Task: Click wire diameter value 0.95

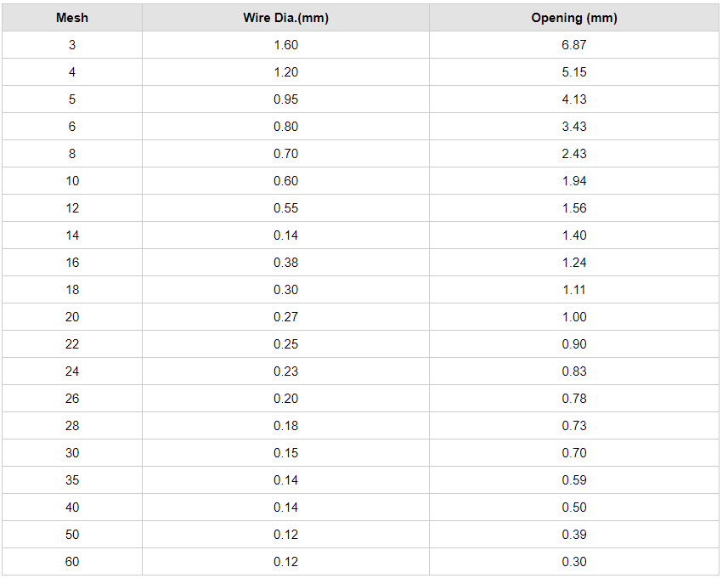Action: tap(285, 99)
